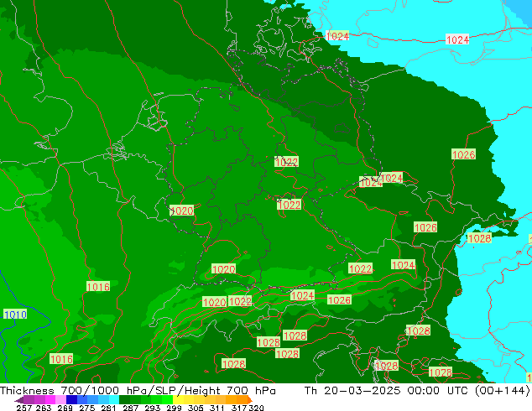Pick the brightest lime green legend swatch
Screen dimensions: 532x411
167,399
